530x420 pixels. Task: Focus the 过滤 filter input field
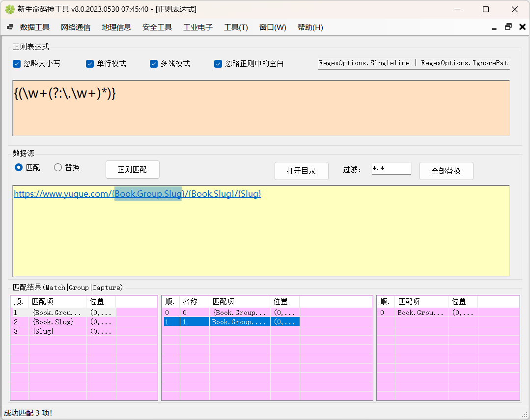(391, 168)
